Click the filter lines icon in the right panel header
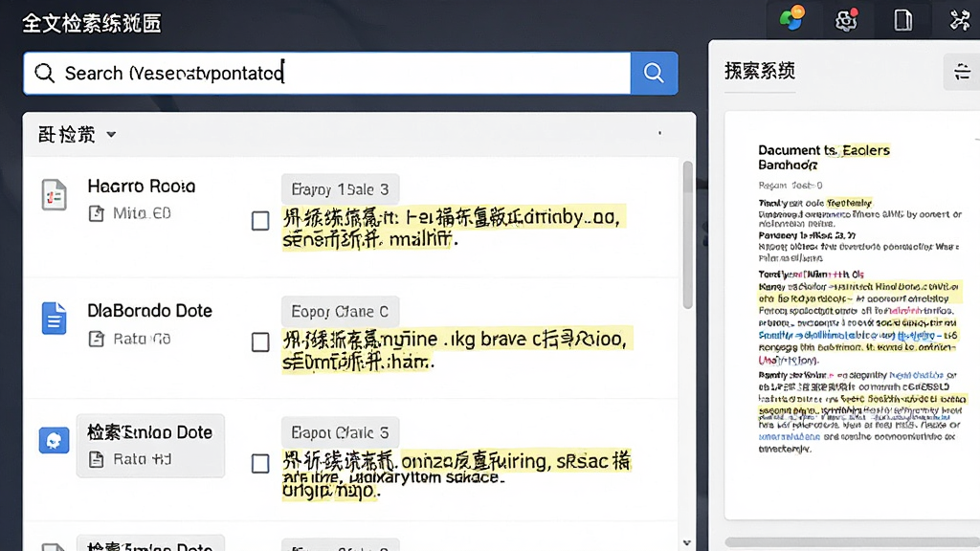The height and width of the screenshot is (551, 980). click(962, 71)
